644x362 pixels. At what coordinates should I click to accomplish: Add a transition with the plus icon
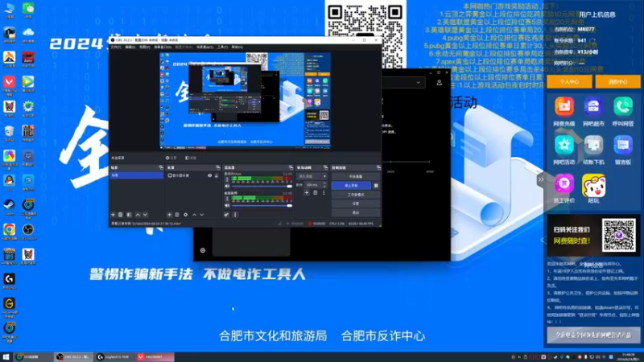tap(307, 192)
